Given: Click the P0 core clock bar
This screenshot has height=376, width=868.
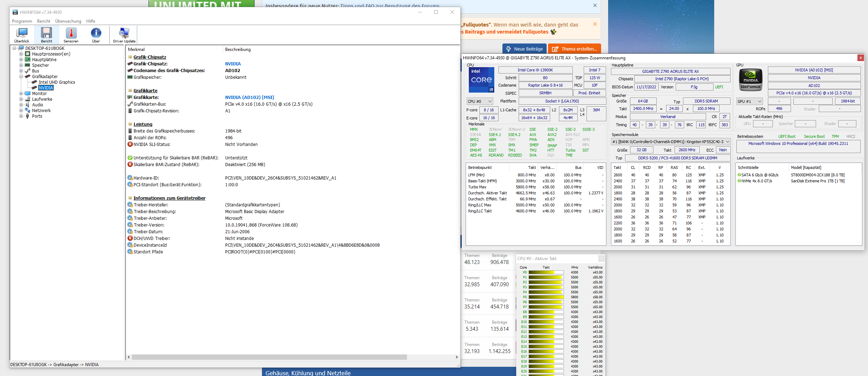Looking at the screenshot, I should tap(546, 272).
